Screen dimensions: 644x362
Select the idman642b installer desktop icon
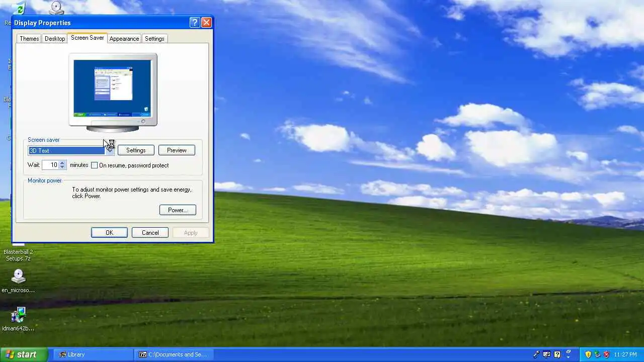point(18,319)
